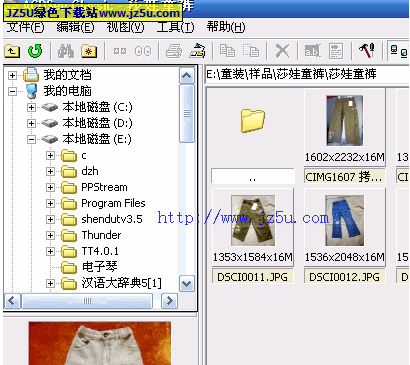Expand the 我的文档 tree node
410x365 pixels.
coord(12,75)
